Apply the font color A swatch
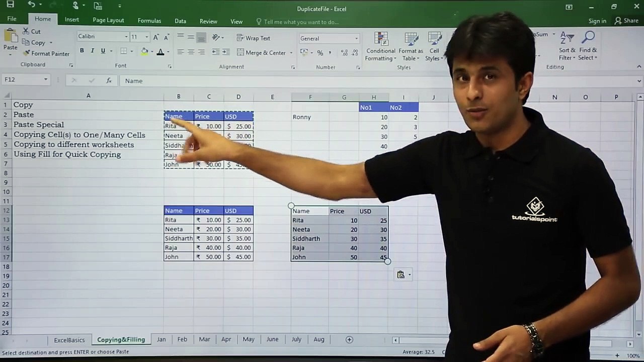The image size is (644, 362). (x=160, y=51)
